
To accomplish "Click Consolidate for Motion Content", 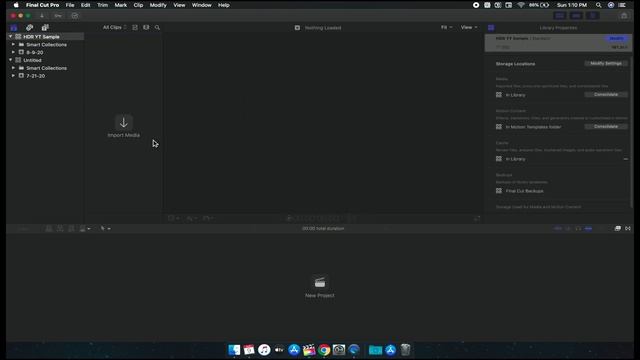I will 606,127.
